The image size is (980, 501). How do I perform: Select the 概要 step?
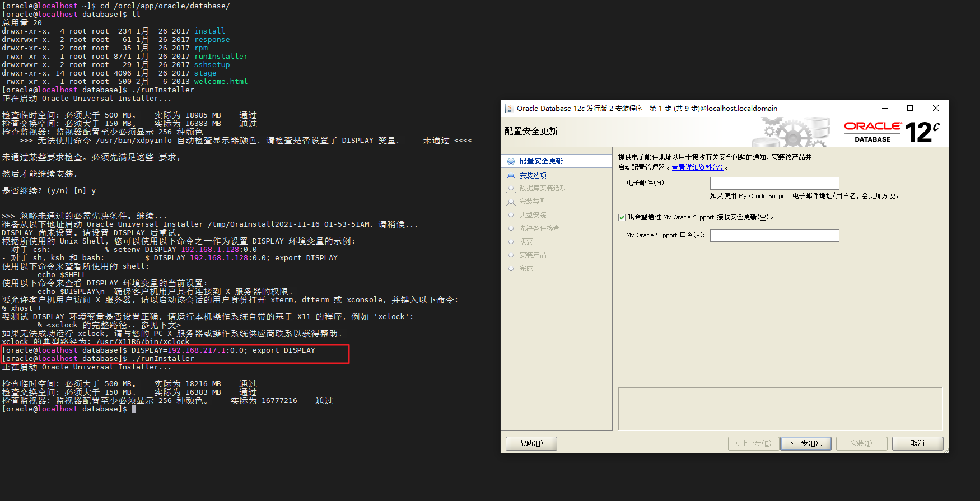[526, 242]
